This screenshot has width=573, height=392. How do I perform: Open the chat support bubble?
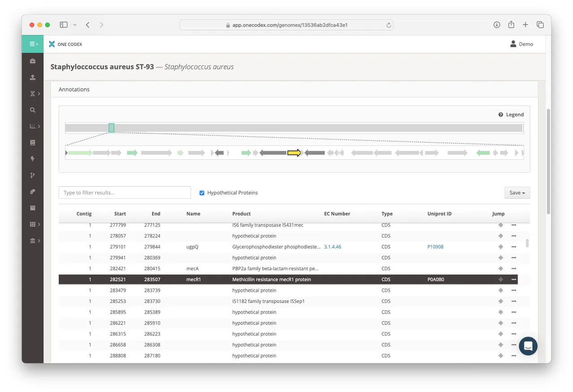(528, 346)
